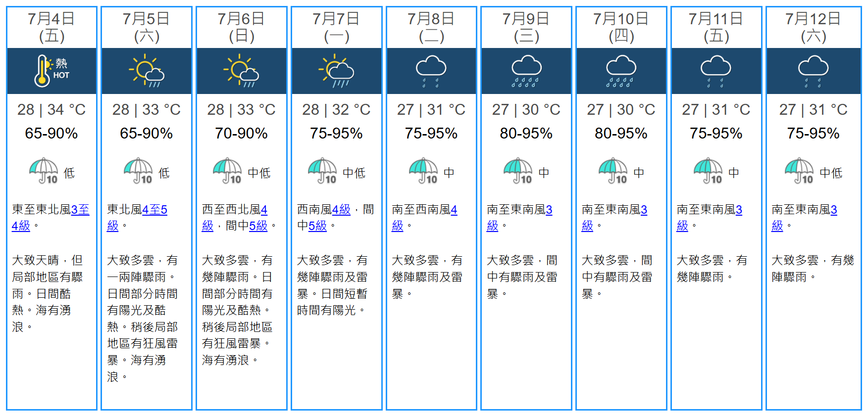The image size is (868, 417).
Task: Open the 4至5級 wind force link for July 5
Action: coord(154,210)
